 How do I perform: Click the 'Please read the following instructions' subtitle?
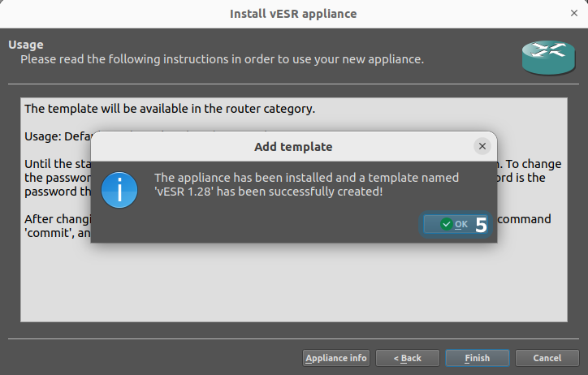pos(222,59)
